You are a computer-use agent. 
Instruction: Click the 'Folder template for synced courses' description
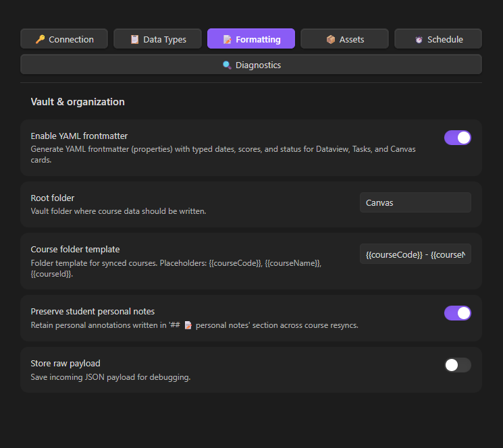coord(176,269)
